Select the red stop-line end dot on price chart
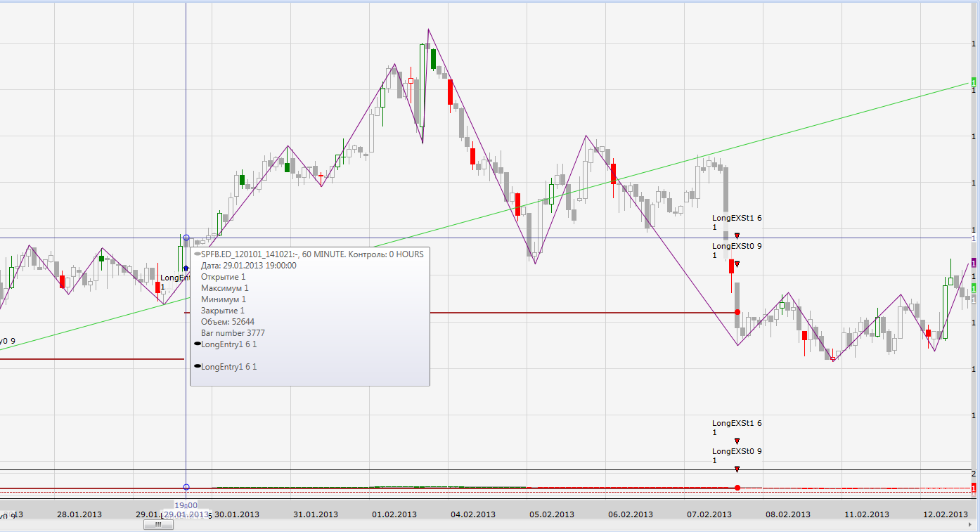980x532 pixels. 737,312
